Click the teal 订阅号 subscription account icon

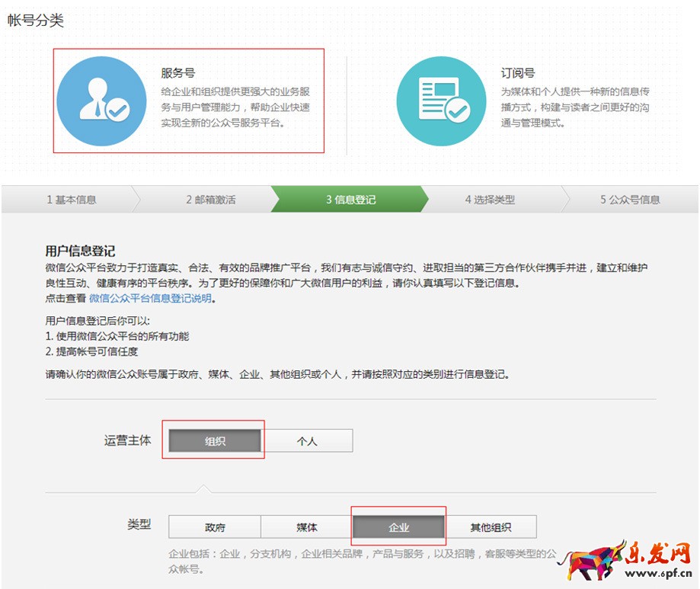click(x=442, y=101)
